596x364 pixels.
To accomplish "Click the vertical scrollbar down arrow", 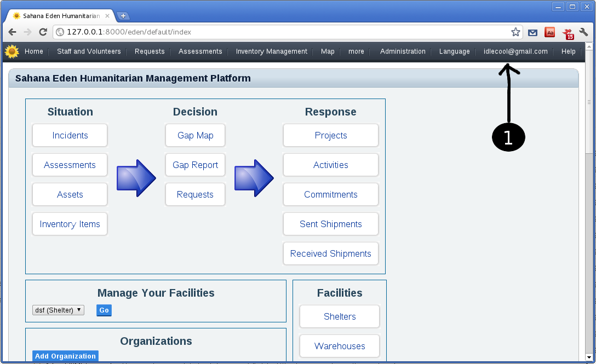I will [x=589, y=357].
